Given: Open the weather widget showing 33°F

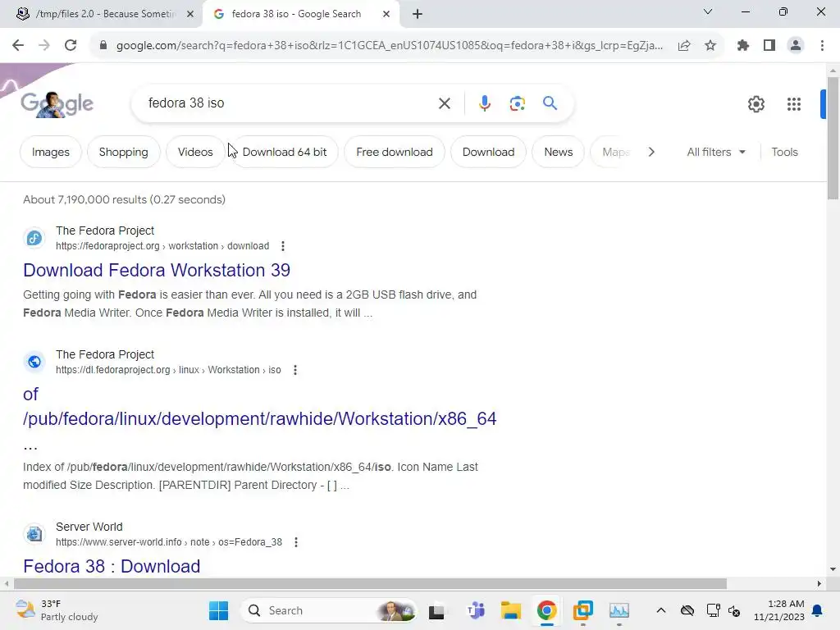Looking at the screenshot, I should (57, 610).
